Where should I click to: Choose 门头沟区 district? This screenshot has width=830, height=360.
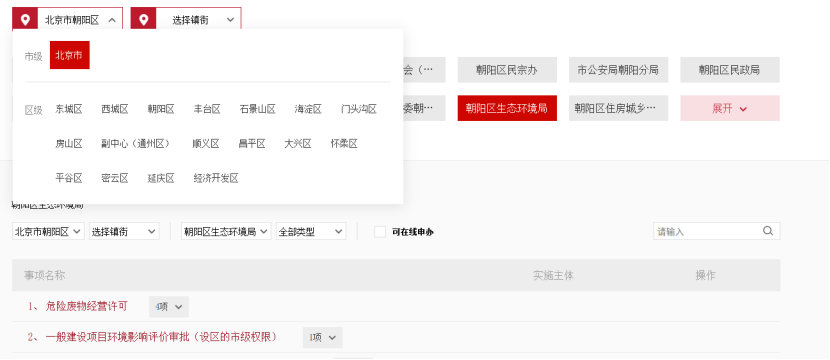pos(359,109)
